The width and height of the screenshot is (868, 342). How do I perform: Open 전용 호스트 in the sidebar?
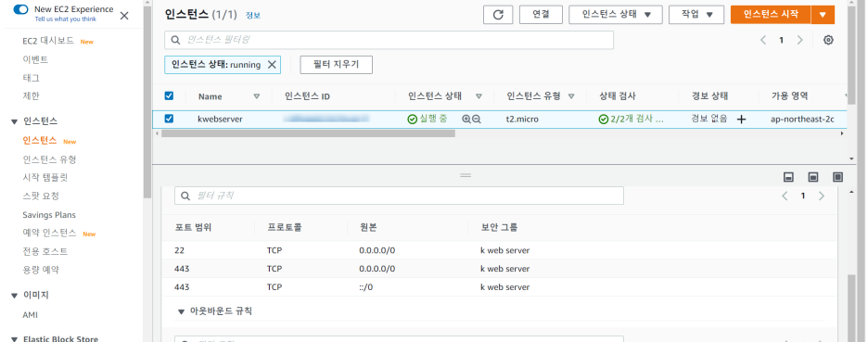(x=45, y=251)
